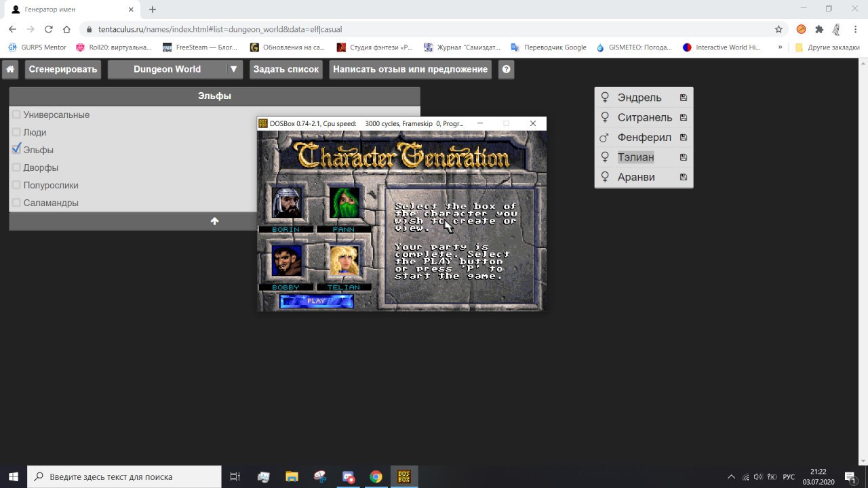Open the GISMETEO bookmark

(x=634, y=47)
